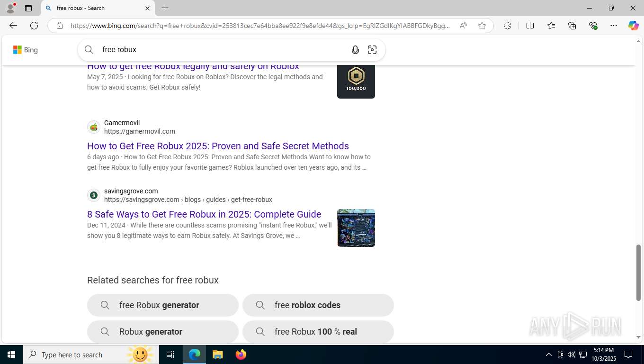This screenshot has width=644, height=364.
Task: Open 8 Safe Ways to Get Free Robux link
Action: point(204,214)
